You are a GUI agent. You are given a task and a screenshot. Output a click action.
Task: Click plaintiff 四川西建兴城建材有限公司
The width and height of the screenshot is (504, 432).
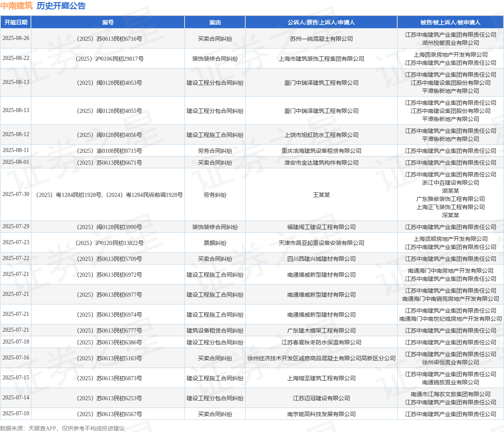(321, 259)
